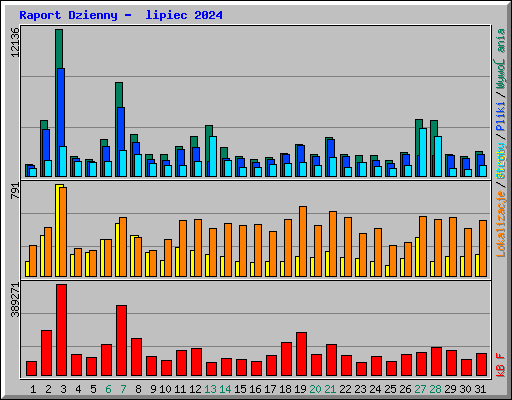Click the 389271 y-axis label
512x400 pixels.
[x=15, y=300]
